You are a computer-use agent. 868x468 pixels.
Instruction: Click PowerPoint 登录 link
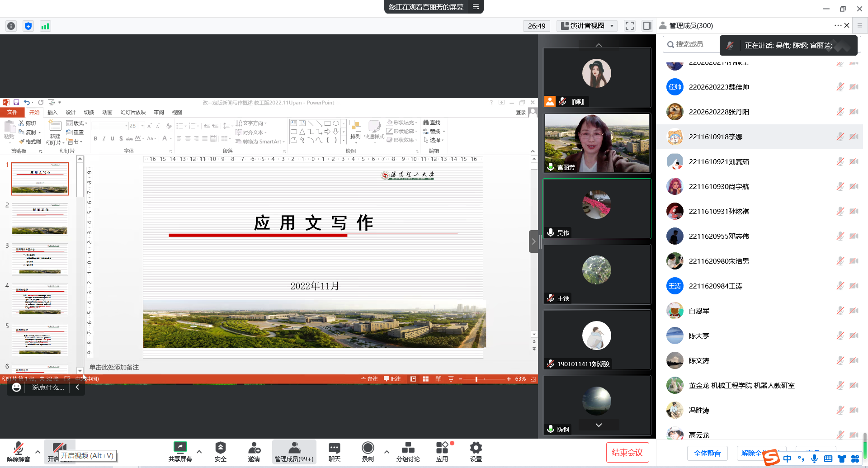(521, 113)
